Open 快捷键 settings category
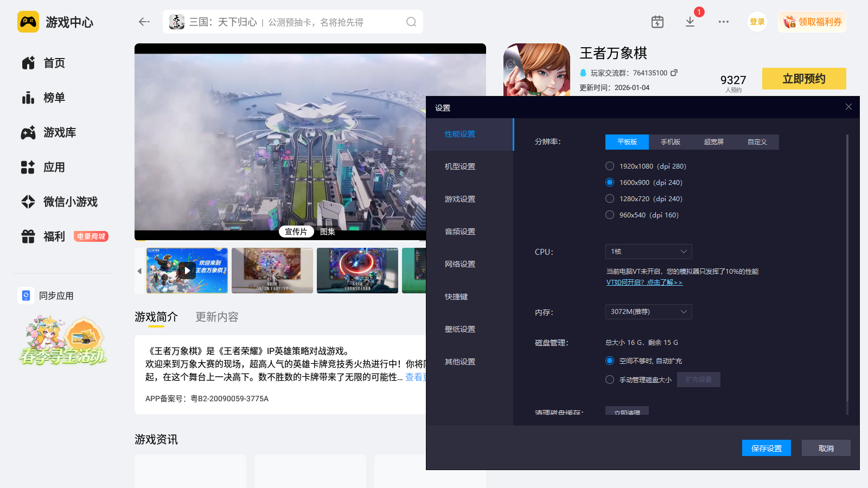This screenshot has height=488, width=868. 470,297
